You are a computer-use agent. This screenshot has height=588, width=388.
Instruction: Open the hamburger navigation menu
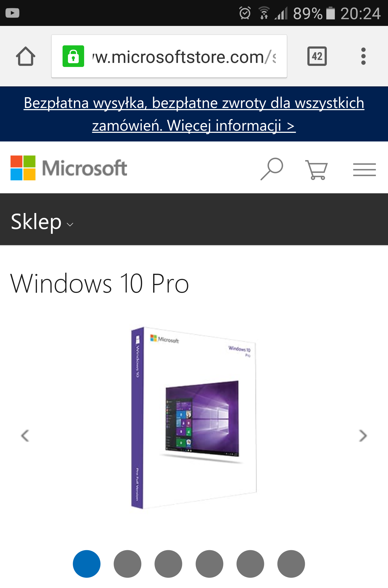[x=365, y=170]
